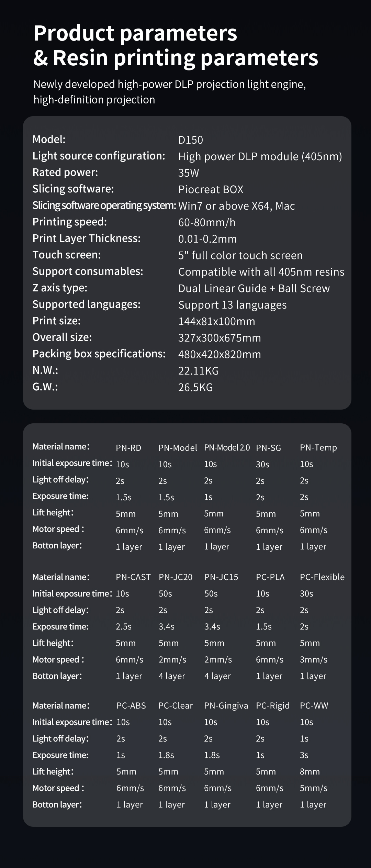
Task: Click the PN-Gingiva material name
Action: pos(226,705)
